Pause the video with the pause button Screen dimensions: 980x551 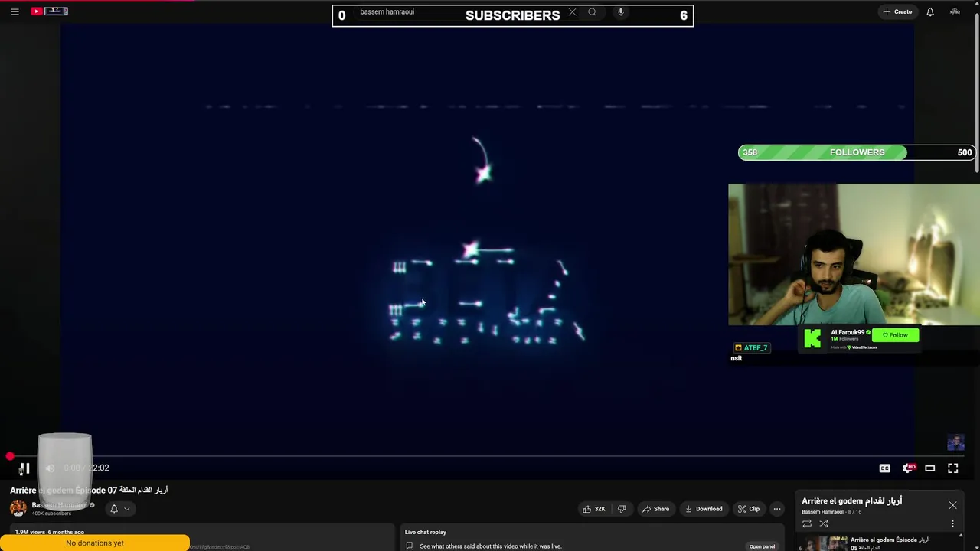(x=24, y=468)
